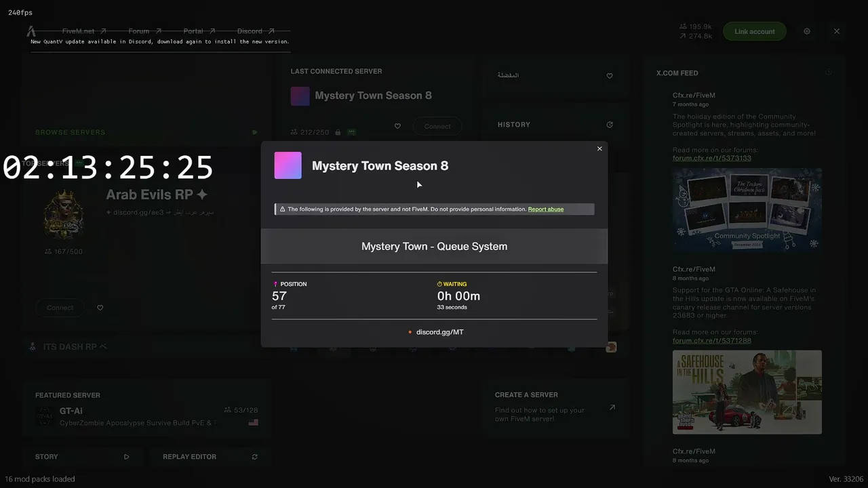Click the heart icon in favorites panel
Image resolution: width=868 pixels, height=488 pixels.
point(610,76)
